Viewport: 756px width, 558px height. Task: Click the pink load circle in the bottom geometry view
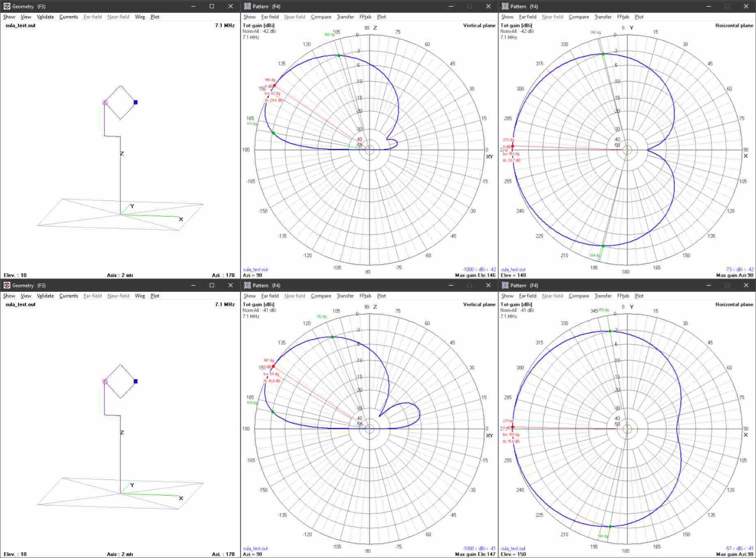(x=105, y=382)
